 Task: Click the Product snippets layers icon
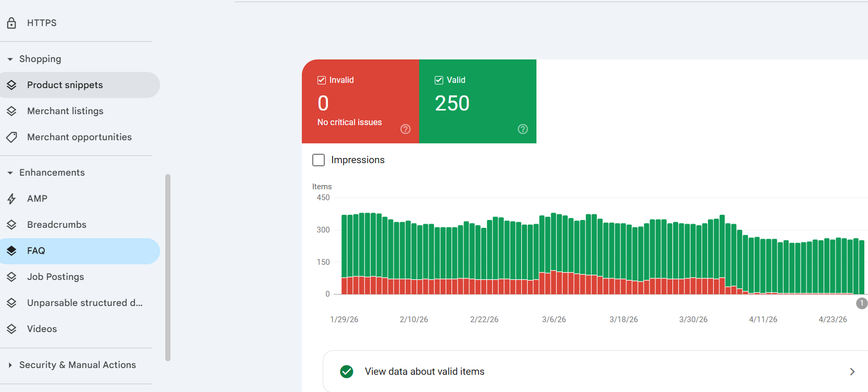11,85
